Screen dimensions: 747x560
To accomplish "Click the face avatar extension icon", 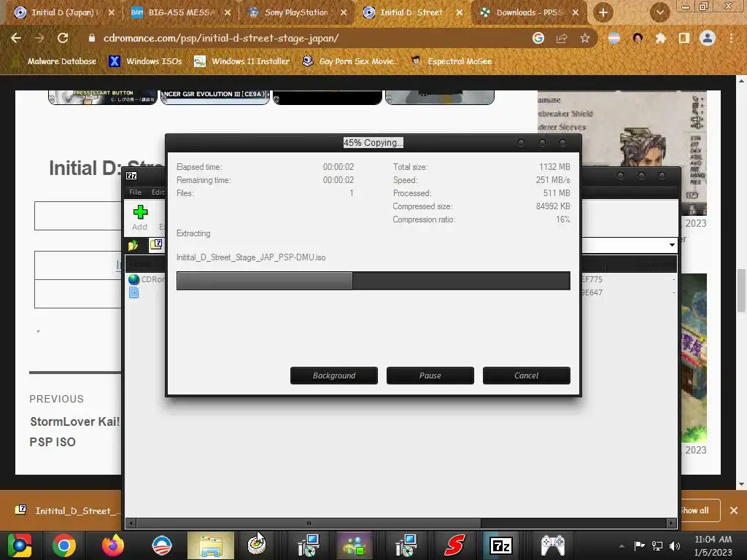I will (638, 38).
